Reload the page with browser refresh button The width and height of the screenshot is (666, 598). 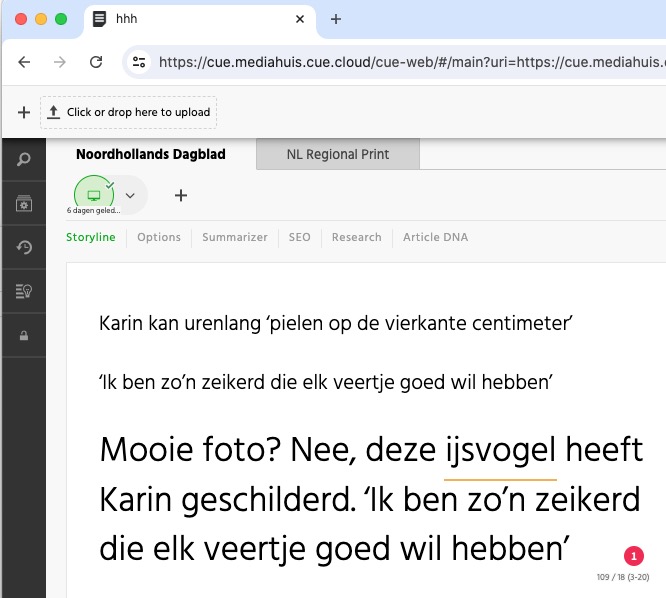tap(96, 62)
